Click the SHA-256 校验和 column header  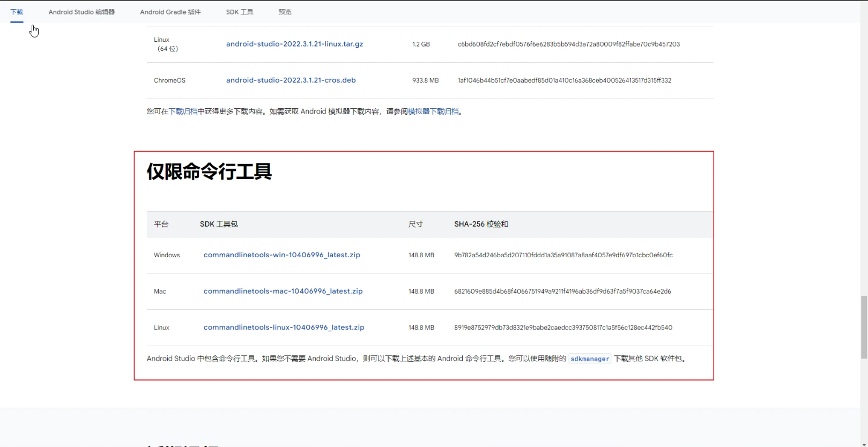481,224
